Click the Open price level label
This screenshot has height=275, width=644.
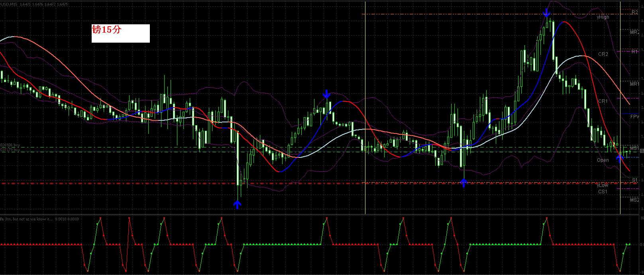pos(603,160)
